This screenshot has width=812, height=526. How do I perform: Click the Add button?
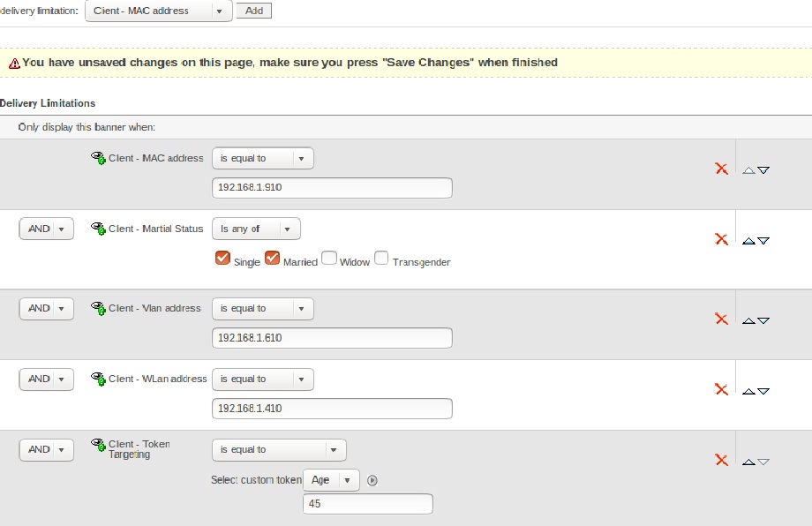pos(253,11)
